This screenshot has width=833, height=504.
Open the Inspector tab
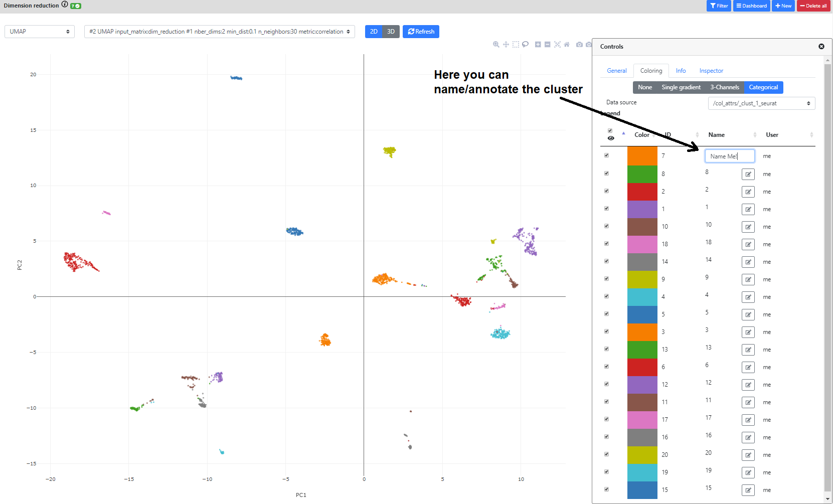click(x=711, y=71)
